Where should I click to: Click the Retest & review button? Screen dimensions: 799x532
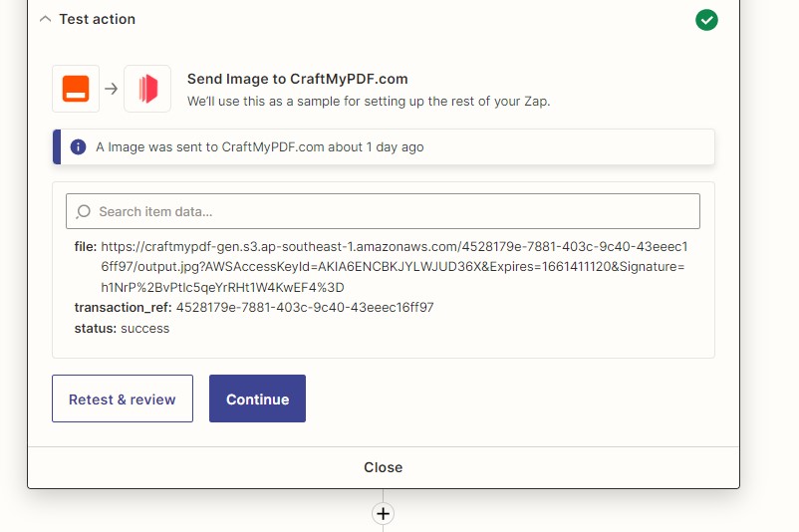click(x=123, y=399)
